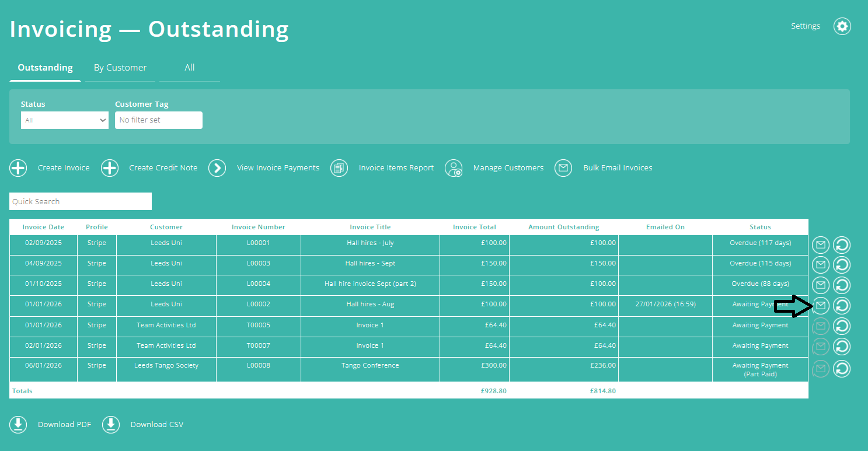Refresh the Tango Conference invoice row
Image resolution: width=868 pixels, height=451 pixels.
pyautogui.click(x=841, y=368)
